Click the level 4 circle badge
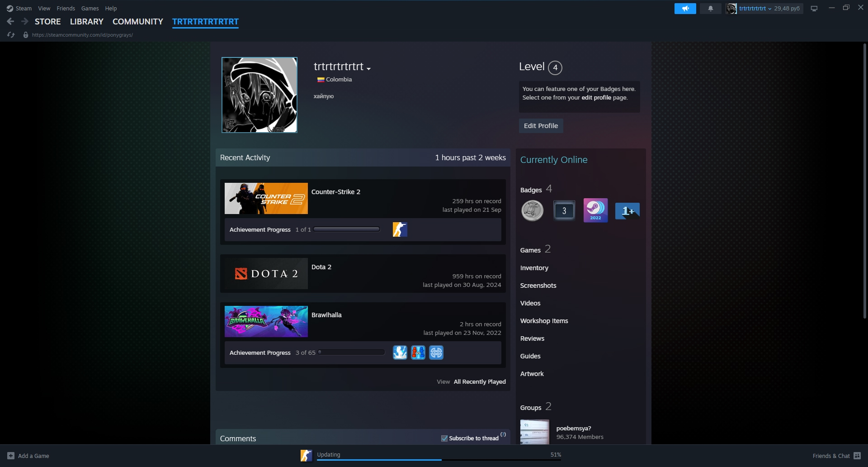Viewport: 868px width, 467px height. [x=555, y=67]
